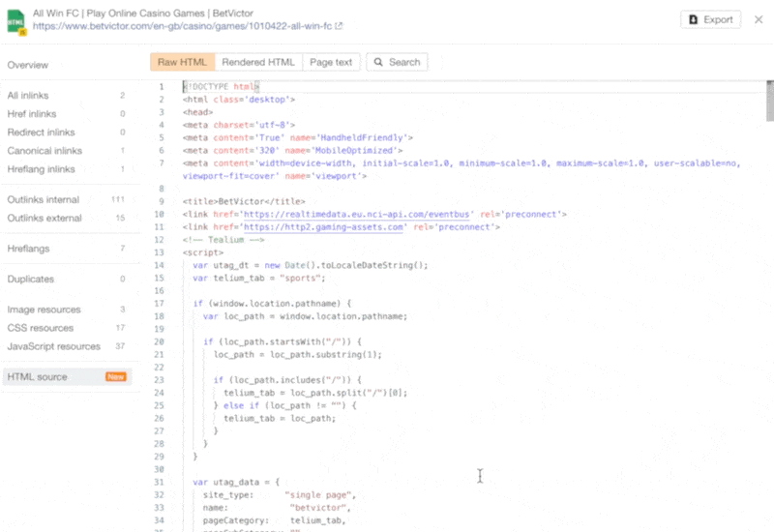Show Hreflang inlinks list

coord(41,169)
